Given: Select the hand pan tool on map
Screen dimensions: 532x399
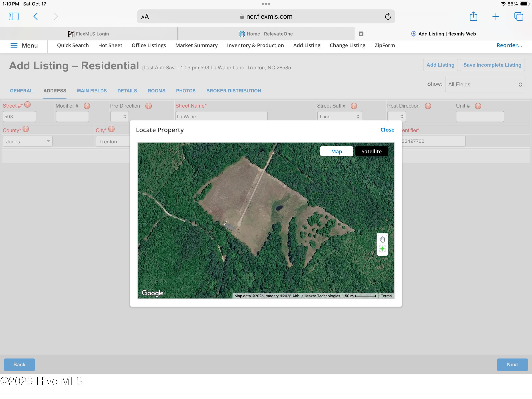Looking at the screenshot, I should pyautogui.click(x=382, y=239).
